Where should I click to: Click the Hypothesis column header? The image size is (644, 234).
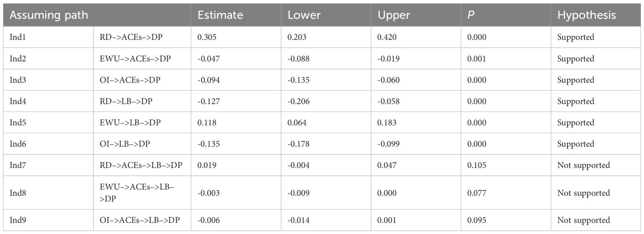(x=587, y=15)
